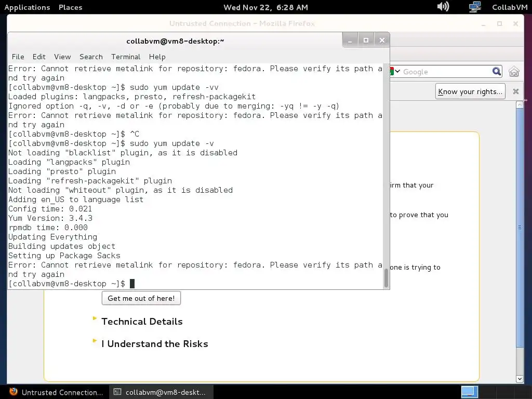
Task: Minimize the terminal window
Action: pos(350,41)
